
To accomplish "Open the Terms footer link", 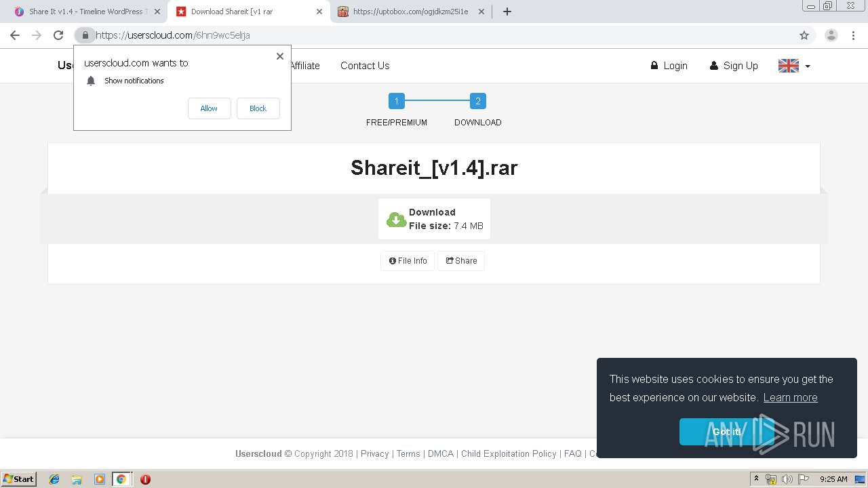I will 408,454.
